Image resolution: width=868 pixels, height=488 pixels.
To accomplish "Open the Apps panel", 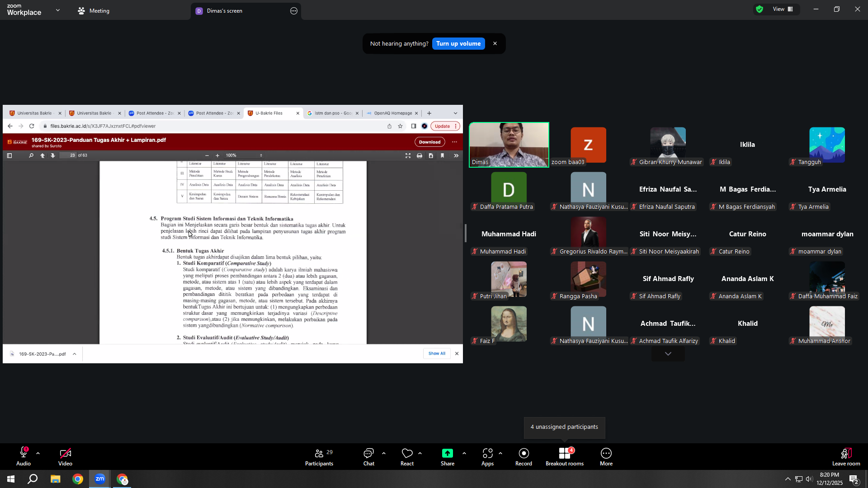I will 487,456.
